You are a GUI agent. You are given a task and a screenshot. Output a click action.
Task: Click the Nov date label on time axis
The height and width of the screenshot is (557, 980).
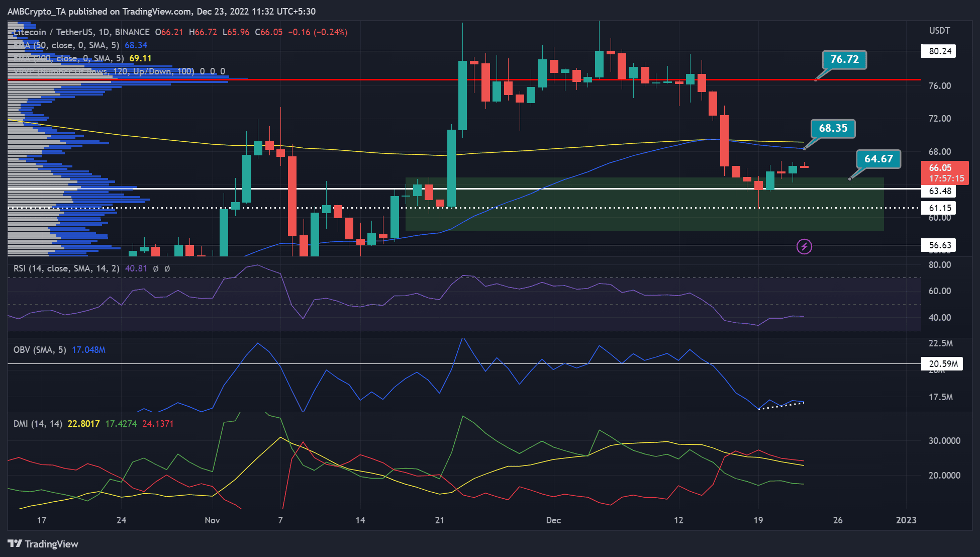pyautogui.click(x=212, y=520)
